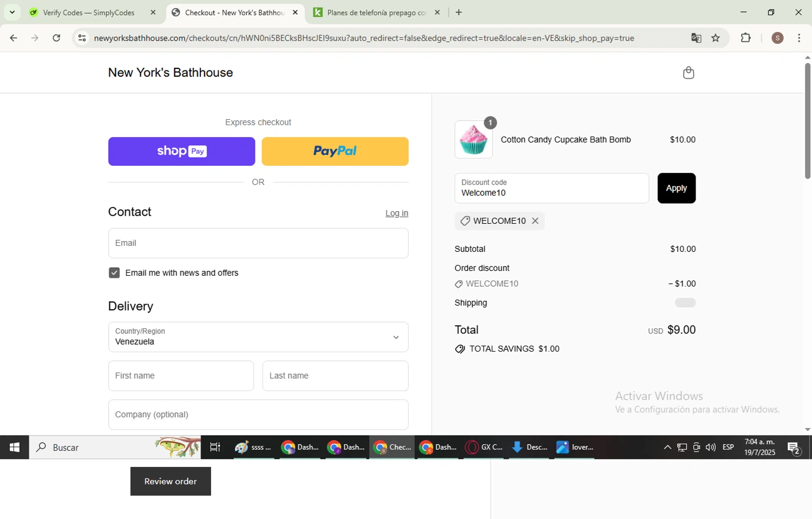Focus the First name field
Screen dimensions: 812x519
pos(181,376)
